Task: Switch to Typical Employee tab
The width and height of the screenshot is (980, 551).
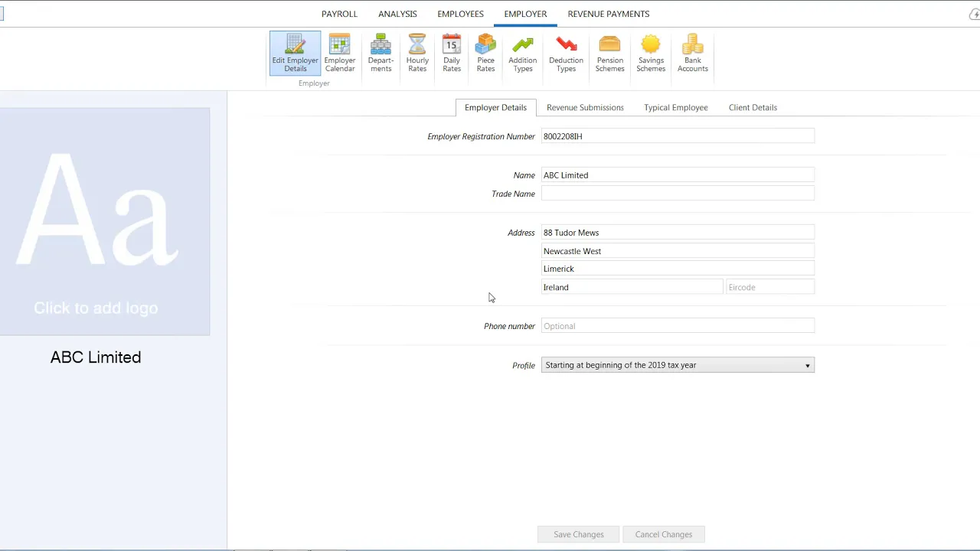Action: click(x=675, y=108)
